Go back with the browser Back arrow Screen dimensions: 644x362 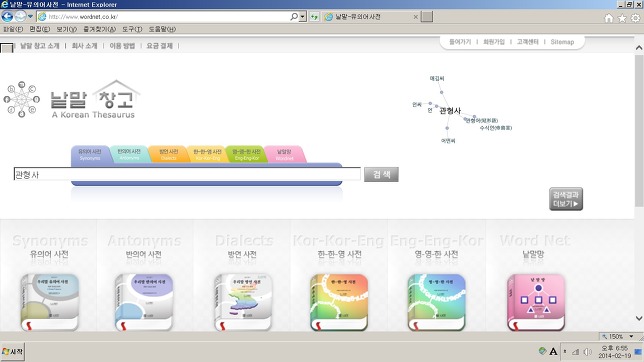coord(7,16)
